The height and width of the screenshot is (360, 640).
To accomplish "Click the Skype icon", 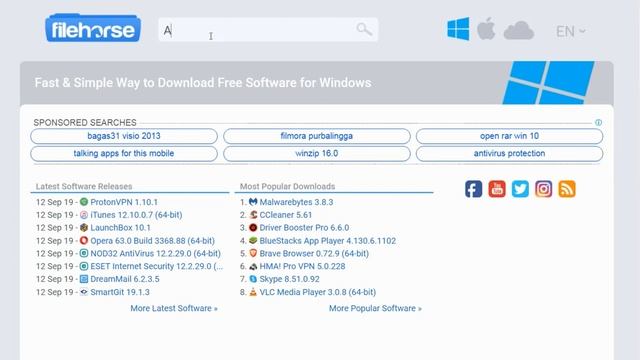I will pos(253,279).
